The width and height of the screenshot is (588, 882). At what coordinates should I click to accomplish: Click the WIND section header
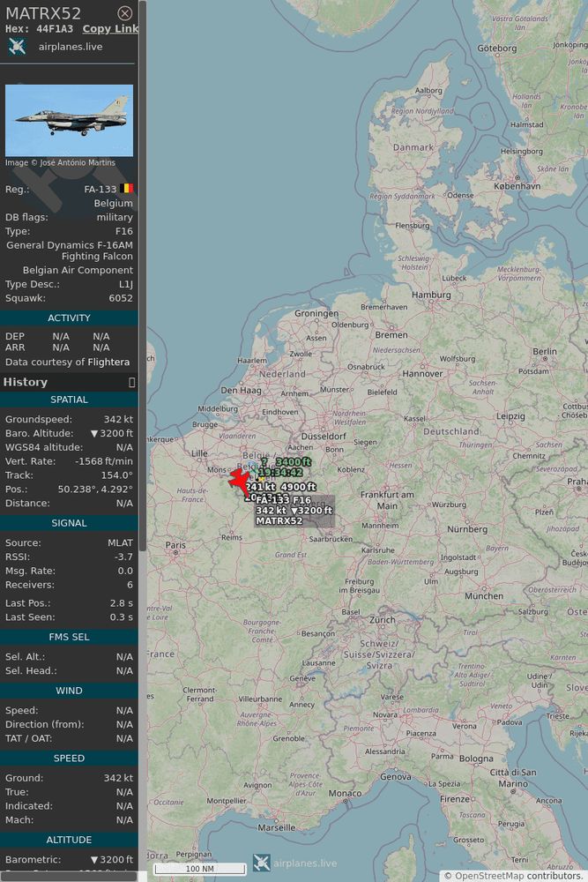69,691
